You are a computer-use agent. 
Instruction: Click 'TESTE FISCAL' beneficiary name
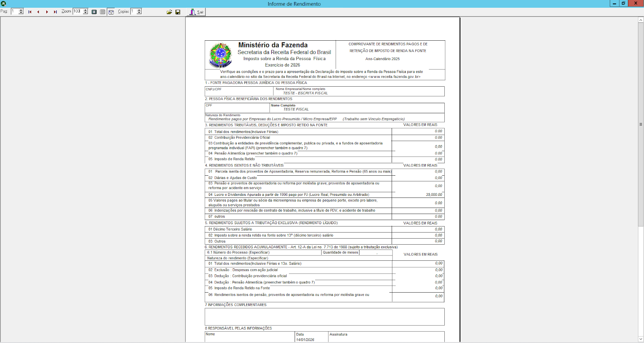tap(296, 109)
